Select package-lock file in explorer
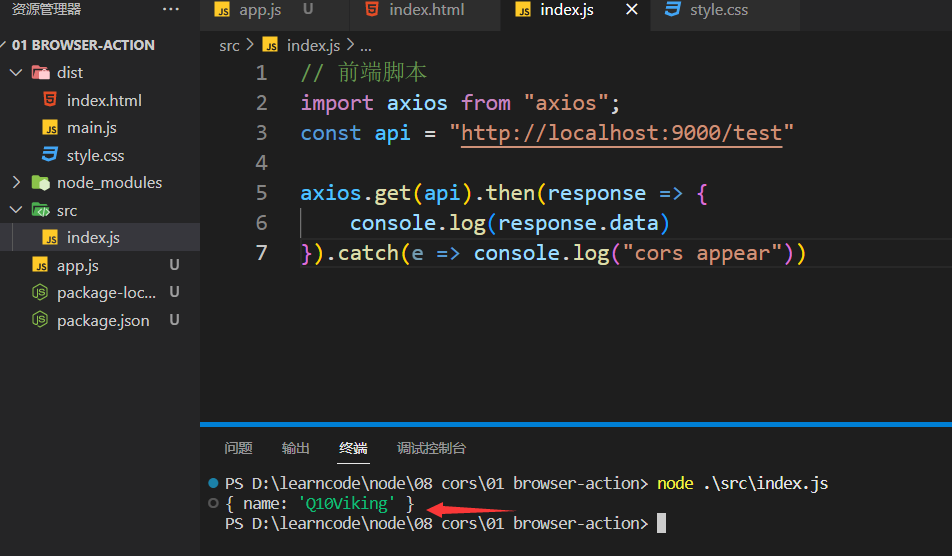 (106, 293)
